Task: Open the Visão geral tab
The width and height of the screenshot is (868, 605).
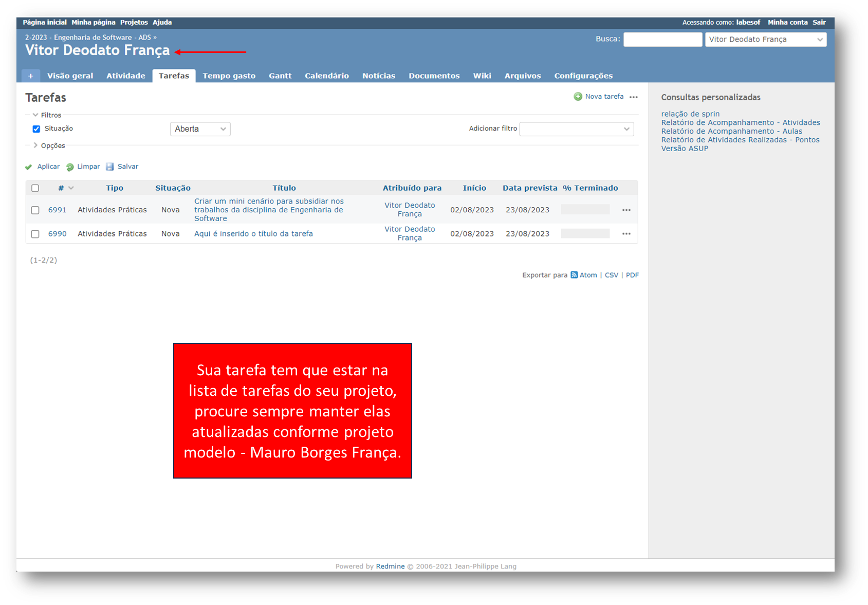Action: pyautogui.click(x=70, y=76)
